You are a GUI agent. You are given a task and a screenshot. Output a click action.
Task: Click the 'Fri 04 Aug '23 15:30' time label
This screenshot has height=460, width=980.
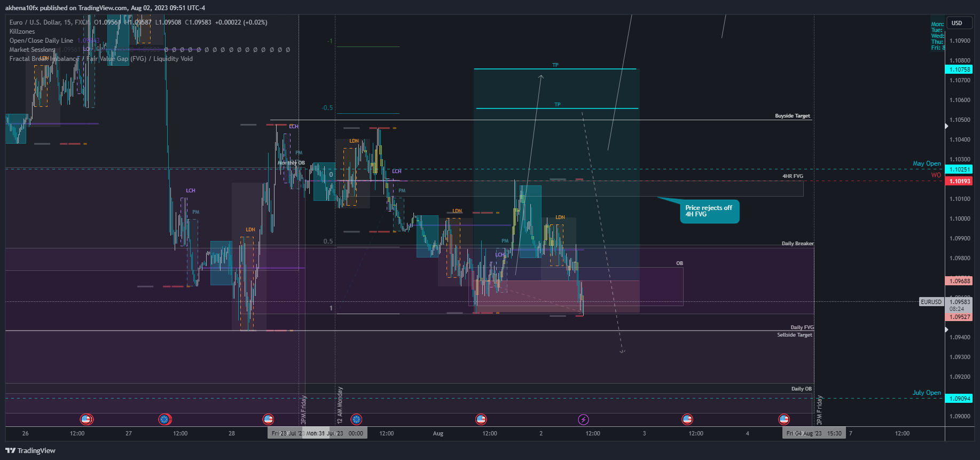click(814, 433)
